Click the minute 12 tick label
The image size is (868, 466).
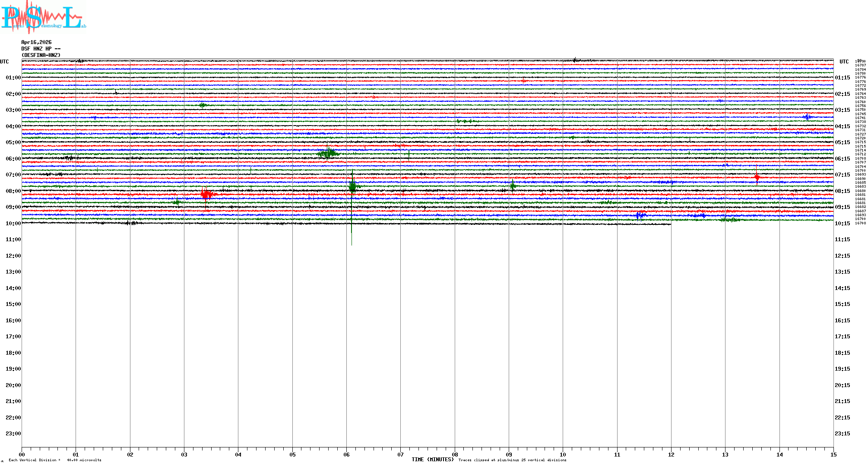(671, 454)
